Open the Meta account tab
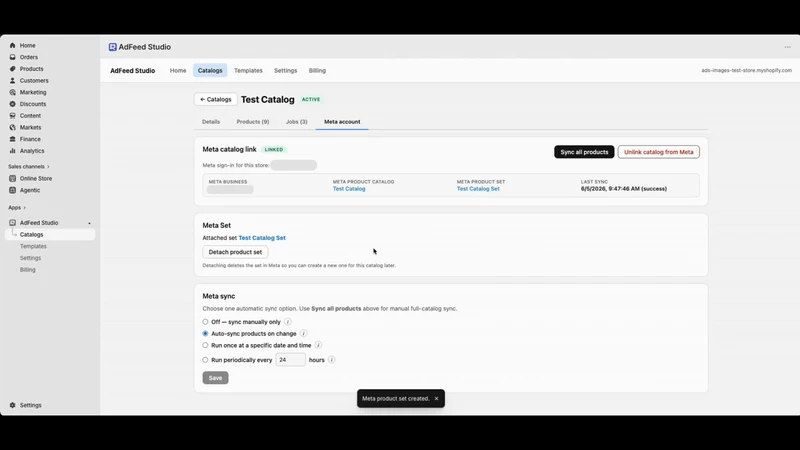Viewport: 800px width, 450px height. coord(342,122)
